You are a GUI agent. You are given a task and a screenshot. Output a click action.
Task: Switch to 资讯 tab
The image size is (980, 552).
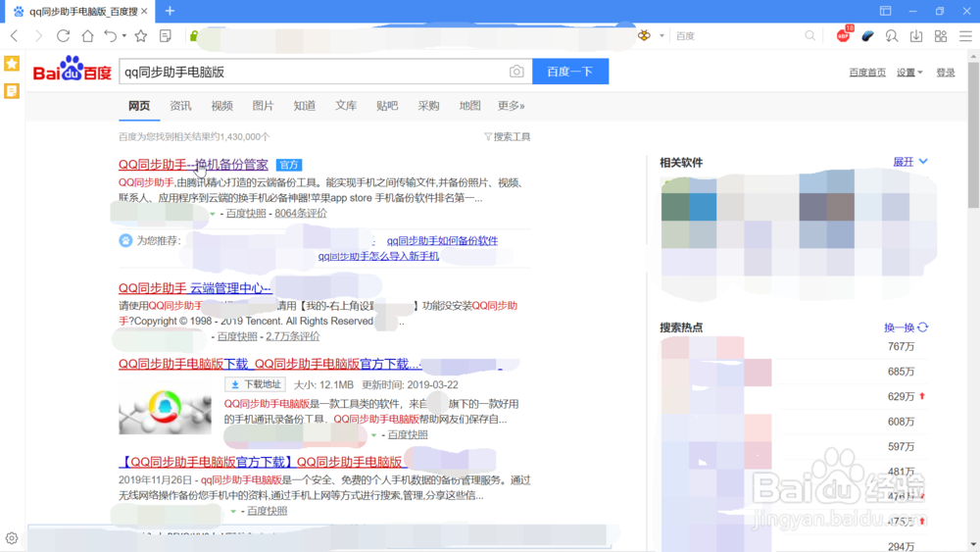point(180,106)
